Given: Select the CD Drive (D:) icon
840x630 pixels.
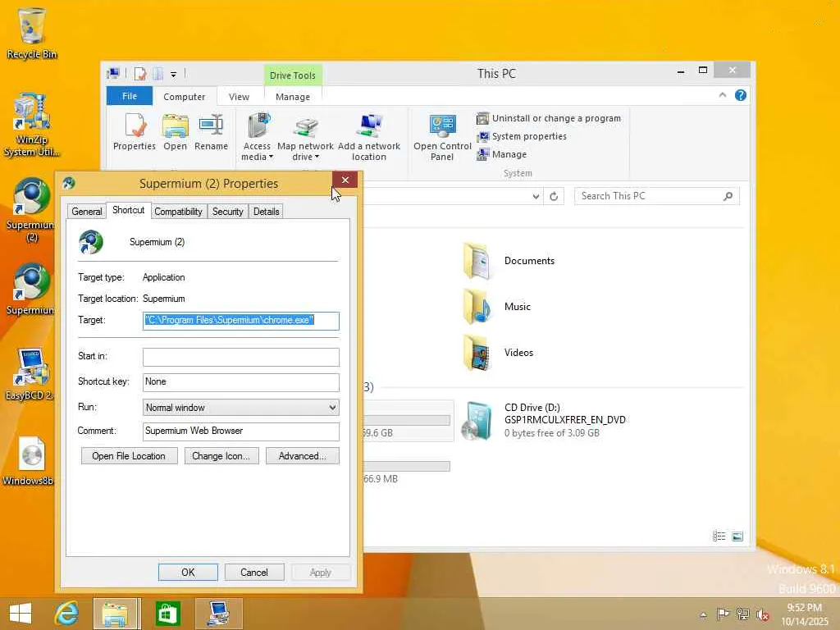Looking at the screenshot, I should tap(477, 421).
